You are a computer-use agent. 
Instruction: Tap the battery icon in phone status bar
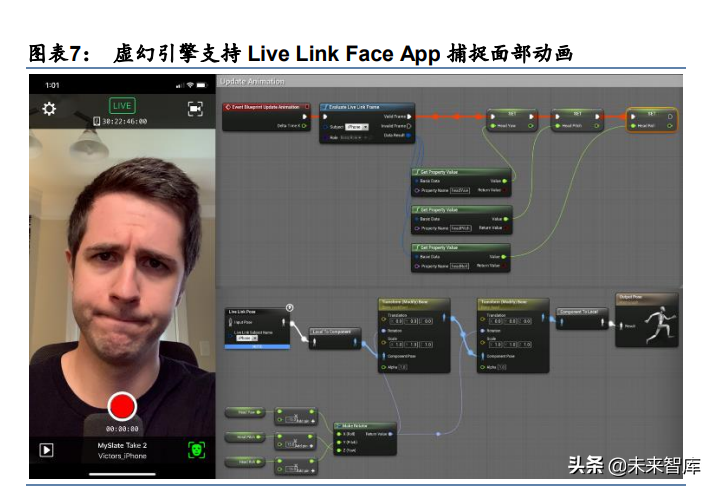click(202, 85)
